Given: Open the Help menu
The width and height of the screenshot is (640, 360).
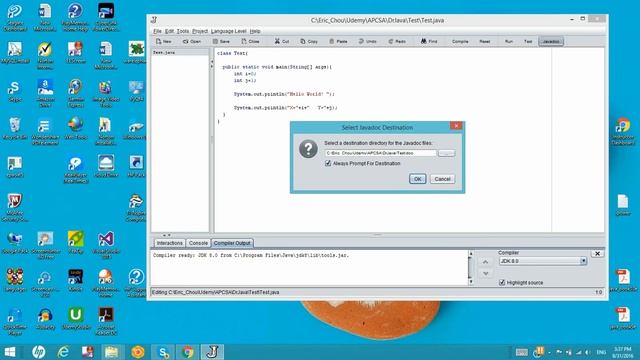Looking at the screenshot, I should pyautogui.click(x=255, y=31).
